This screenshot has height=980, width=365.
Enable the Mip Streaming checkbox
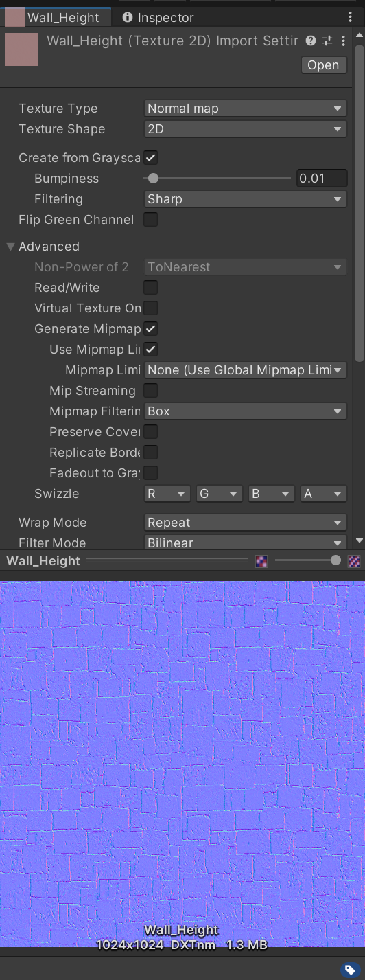(151, 391)
